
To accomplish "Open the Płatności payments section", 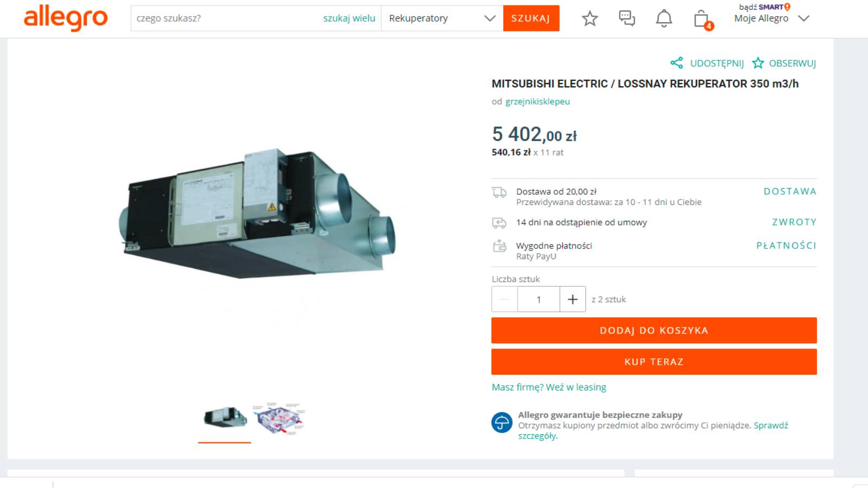I will (x=786, y=246).
